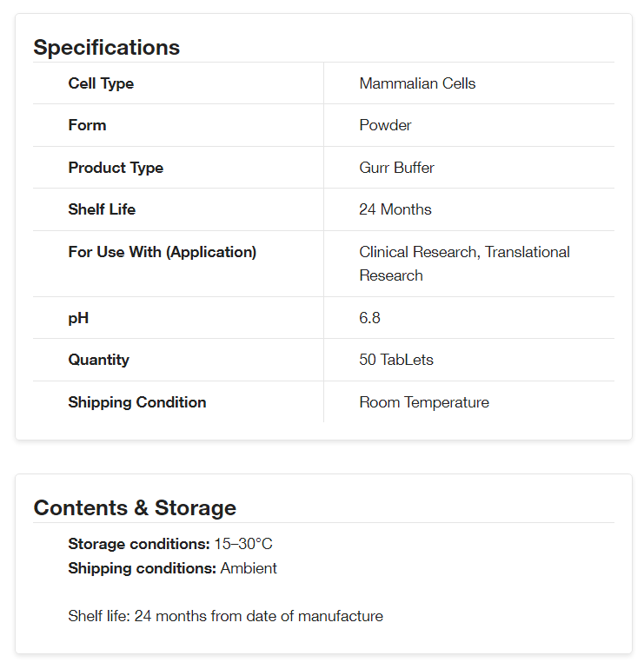
Task: Select the Cell Type row label
Action: (101, 83)
